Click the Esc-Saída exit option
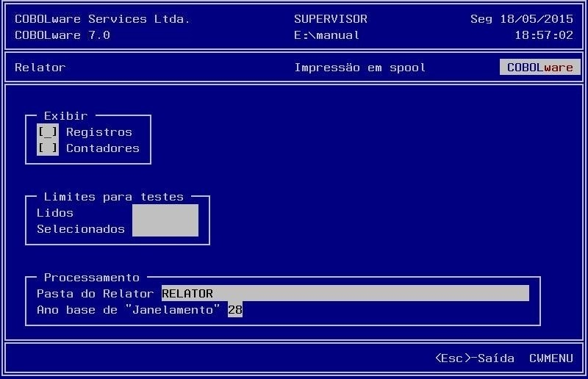 (474, 358)
